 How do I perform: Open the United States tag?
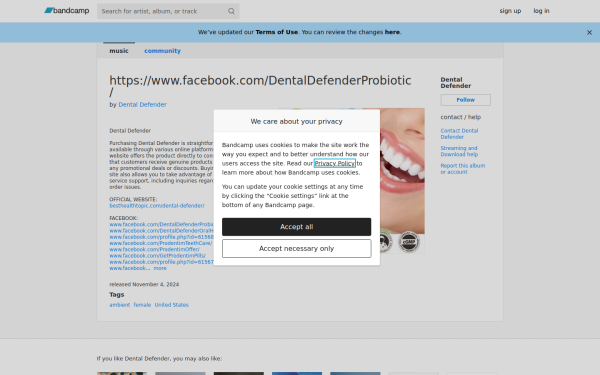(x=171, y=305)
